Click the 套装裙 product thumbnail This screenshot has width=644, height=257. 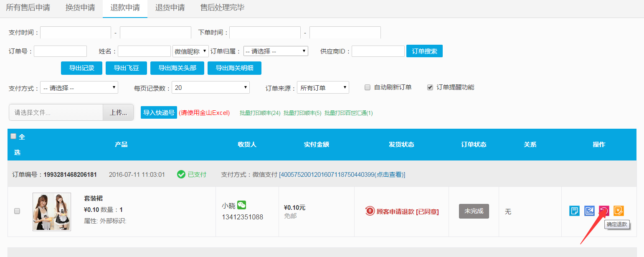tap(52, 211)
